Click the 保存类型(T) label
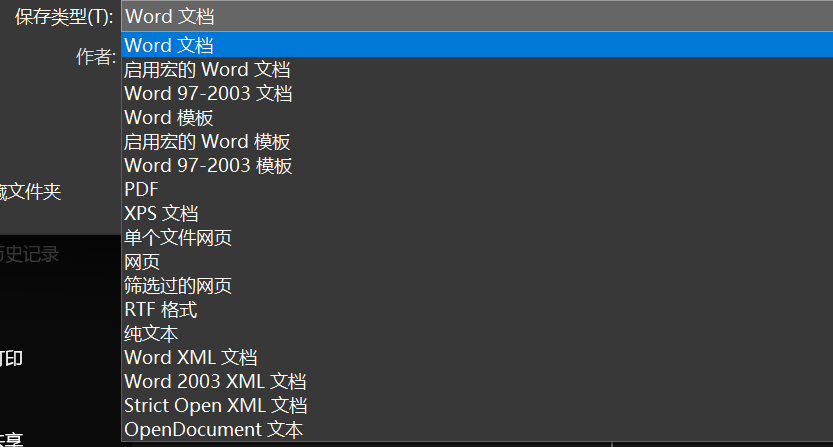 pyautogui.click(x=64, y=17)
